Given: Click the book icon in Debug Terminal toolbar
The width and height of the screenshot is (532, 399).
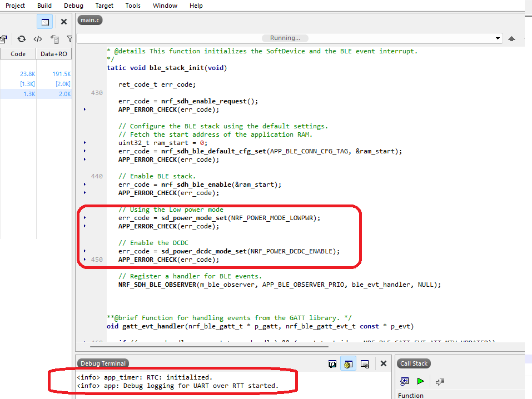Looking at the screenshot, I should pyautogui.click(x=332, y=364).
